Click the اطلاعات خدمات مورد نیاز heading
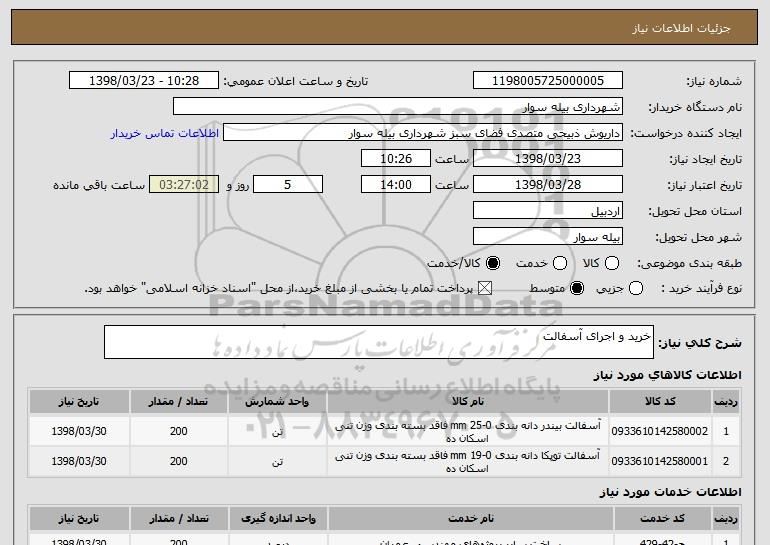 click(x=670, y=492)
